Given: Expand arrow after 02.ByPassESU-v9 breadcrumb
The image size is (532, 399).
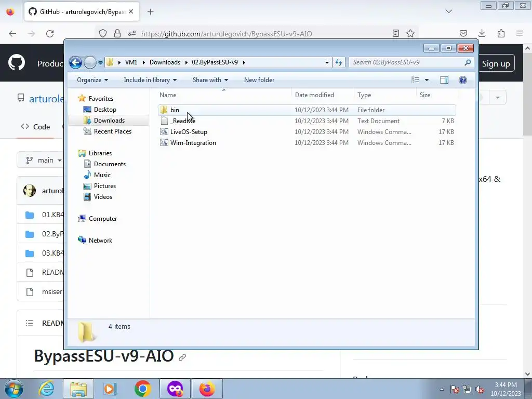Looking at the screenshot, I should click(x=244, y=62).
